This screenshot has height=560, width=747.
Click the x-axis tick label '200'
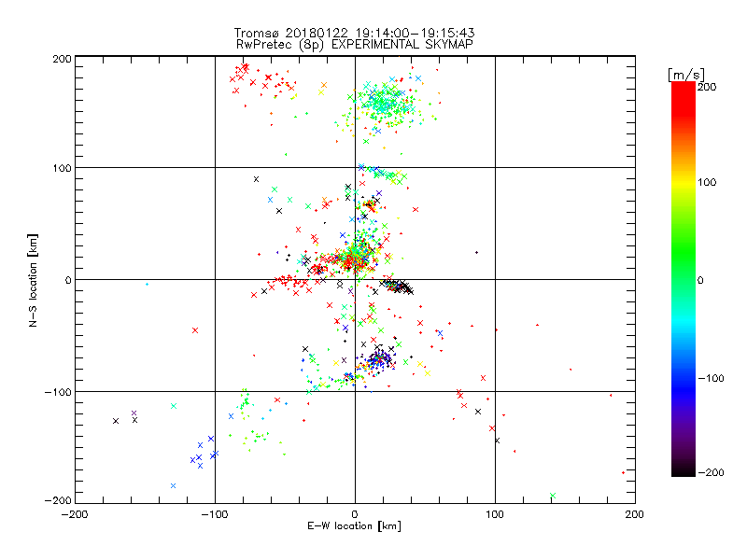[635, 514]
